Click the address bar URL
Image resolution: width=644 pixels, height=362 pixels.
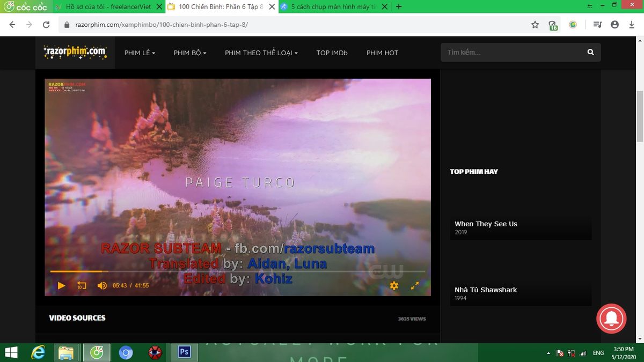click(162, 25)
